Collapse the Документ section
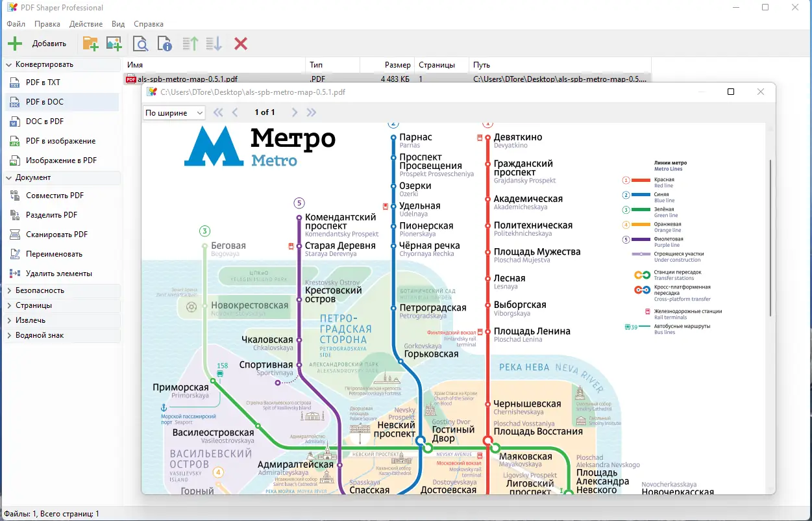The height and width of the screenshot is (521, 812). coord(62,177)
